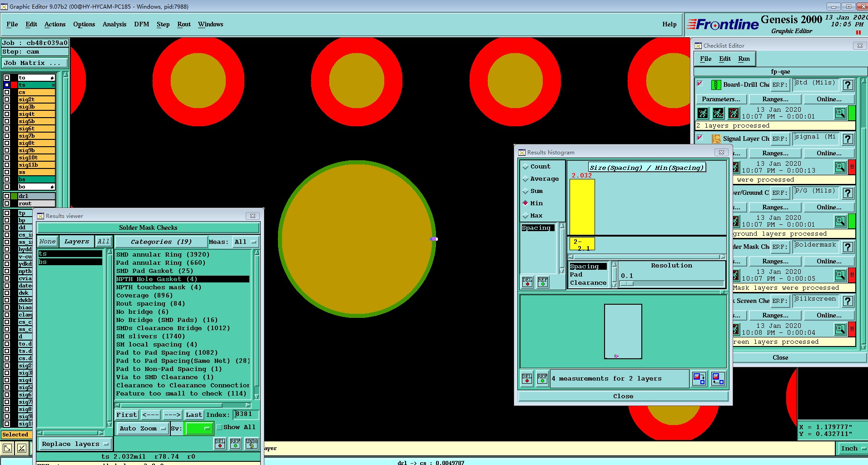This screenshot has height=465, width=868.
Task: Click help question mark for Board-Drill check
Action: (x=848, y=85)
